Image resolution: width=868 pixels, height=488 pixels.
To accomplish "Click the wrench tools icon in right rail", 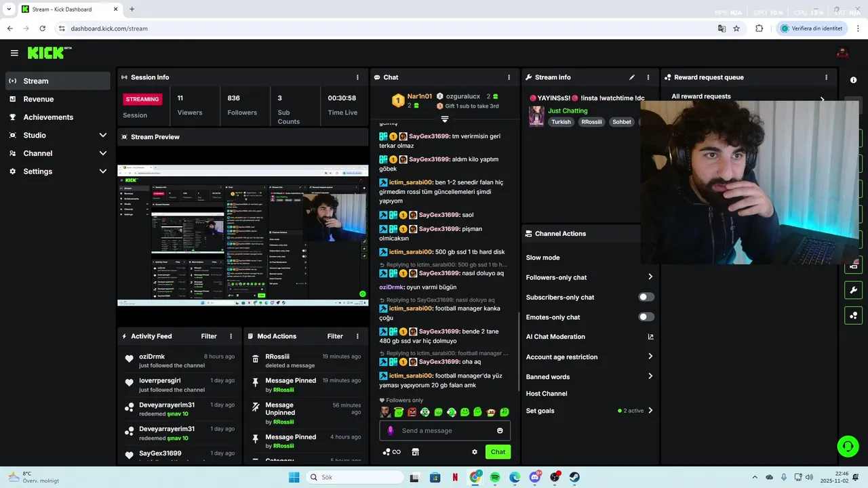I will (853, 291).
